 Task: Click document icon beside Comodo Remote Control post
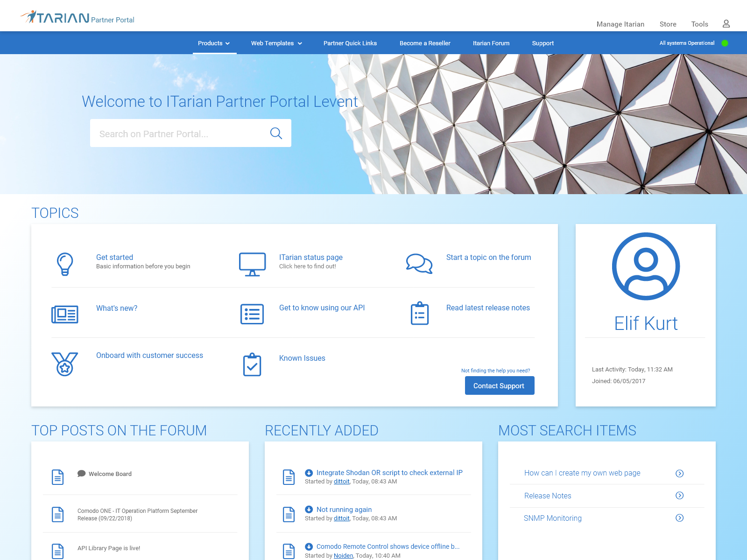pyautogui.click(x=289, y=551)
